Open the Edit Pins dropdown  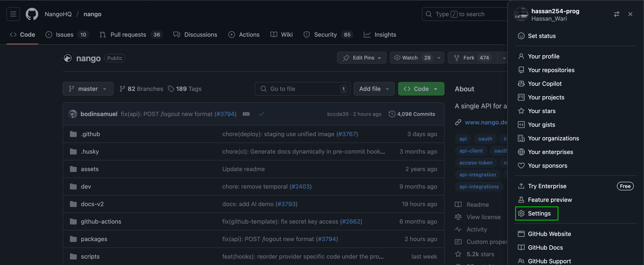(x=361, y=58)
